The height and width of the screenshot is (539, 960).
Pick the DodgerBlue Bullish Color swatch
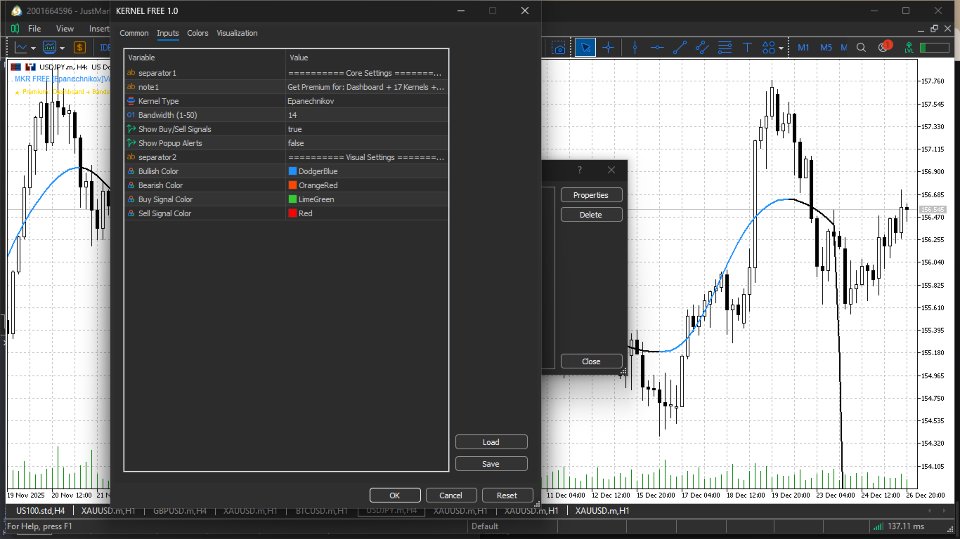click(293, 171)
